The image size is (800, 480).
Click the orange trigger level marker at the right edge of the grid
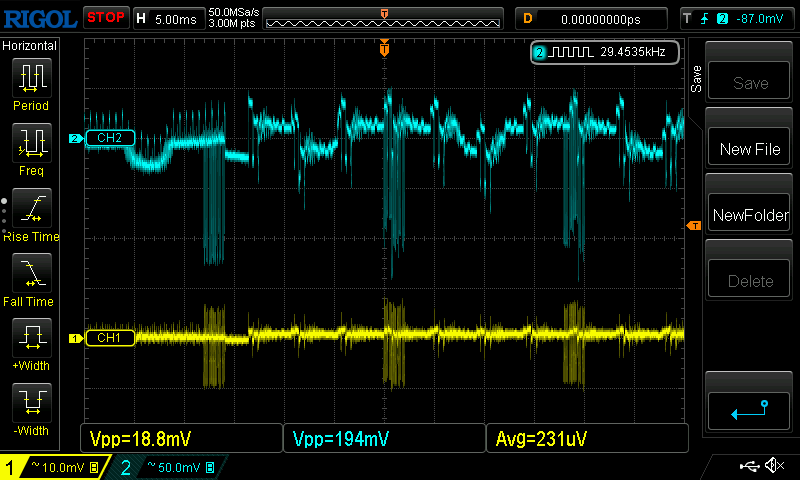pos(694,225)
